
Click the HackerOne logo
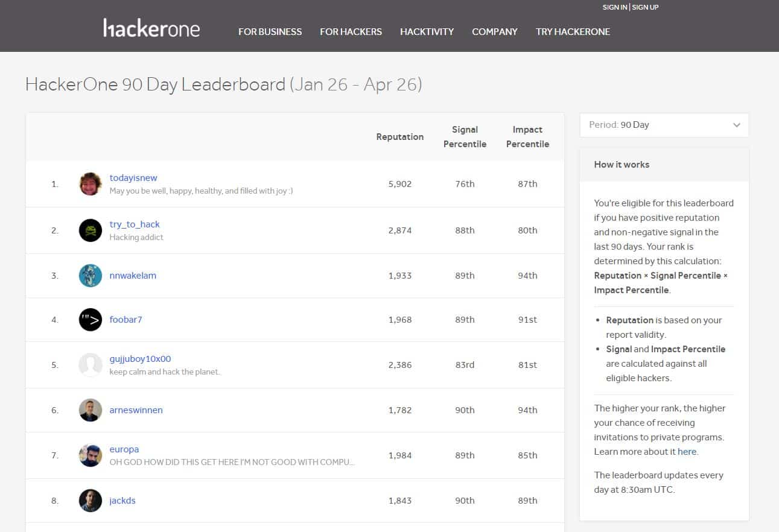point(151,28)
